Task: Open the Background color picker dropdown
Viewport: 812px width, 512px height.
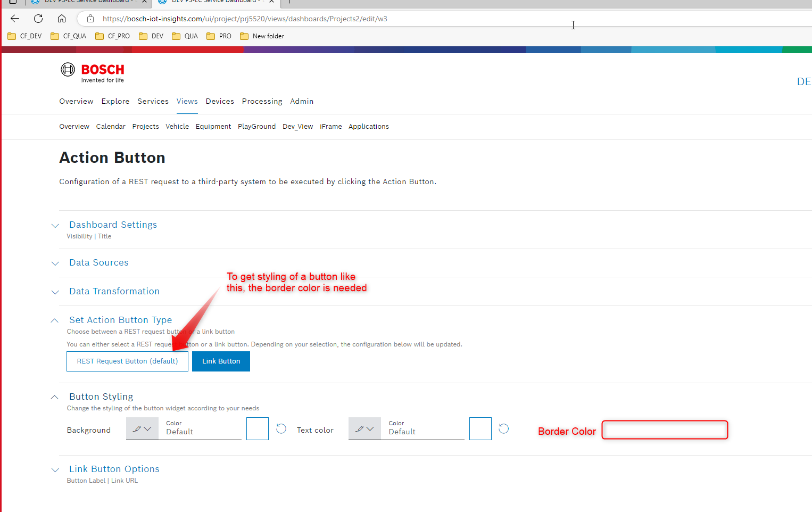Action: [x=142, y=429]
